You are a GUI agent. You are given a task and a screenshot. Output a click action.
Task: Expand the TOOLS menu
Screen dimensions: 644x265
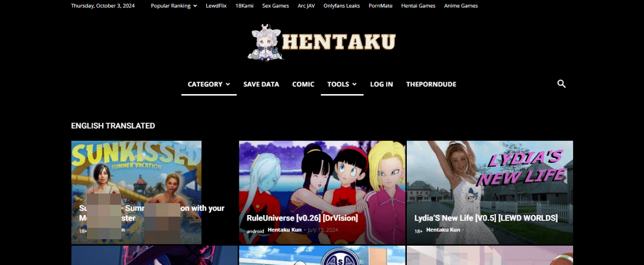pyautogui.click(x=342, y=84)
